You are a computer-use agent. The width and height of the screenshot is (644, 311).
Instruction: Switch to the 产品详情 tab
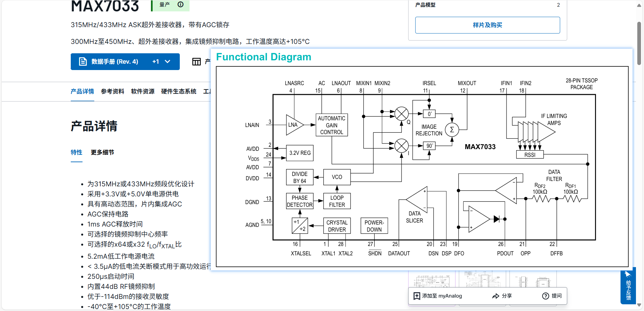[82, 91]
